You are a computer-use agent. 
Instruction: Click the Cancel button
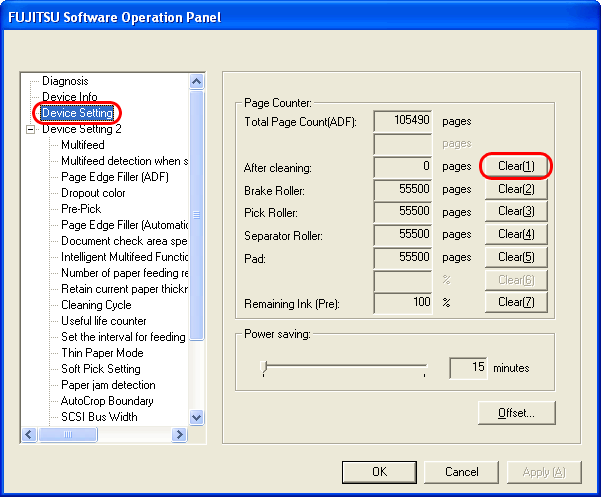coord(461,472)
